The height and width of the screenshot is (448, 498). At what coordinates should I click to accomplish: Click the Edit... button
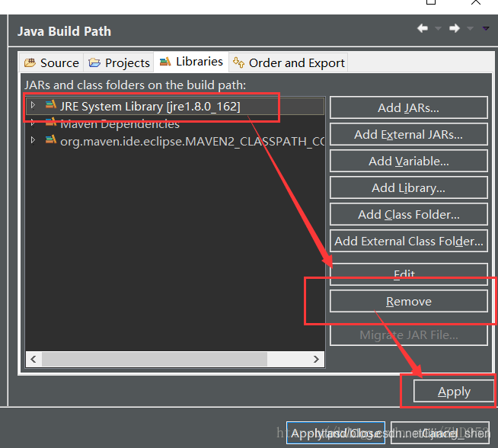[408, 274]
